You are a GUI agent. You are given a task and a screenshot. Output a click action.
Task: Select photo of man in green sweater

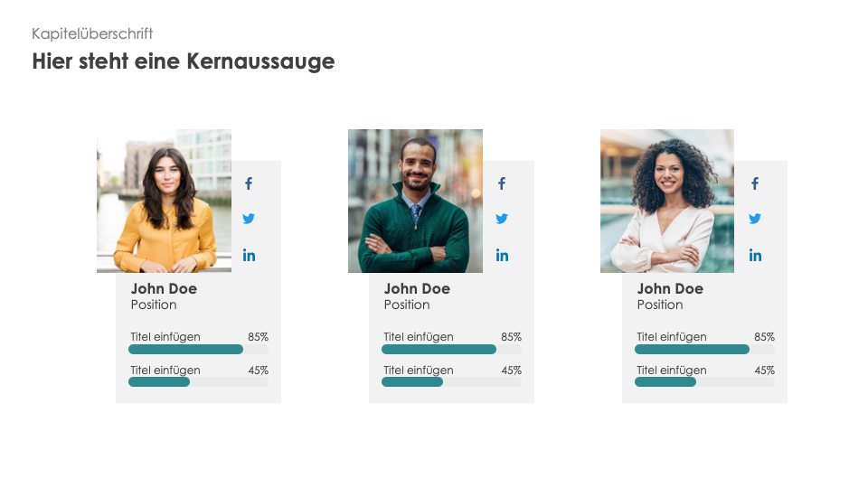(x=415, y=201)
